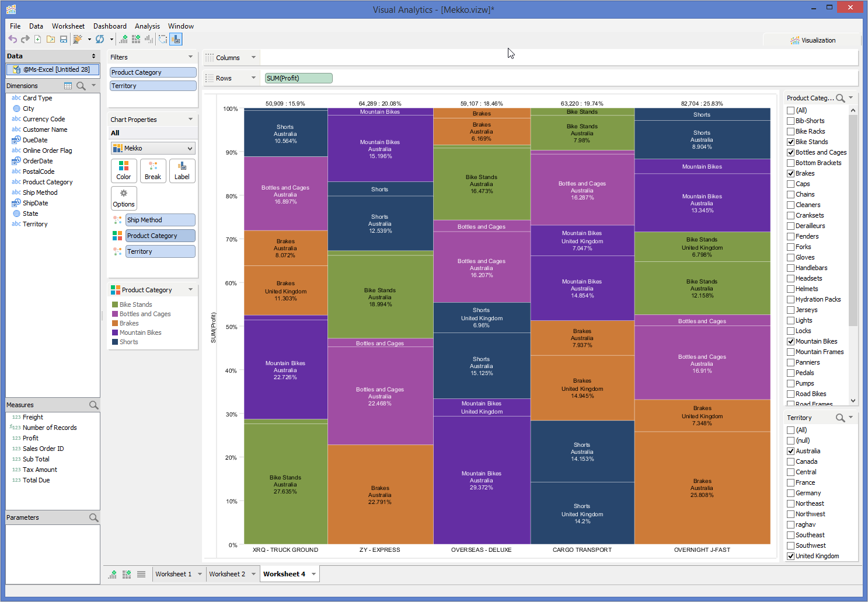Expand the Filters panel menu arrow
868x602 pixels.
190,57
